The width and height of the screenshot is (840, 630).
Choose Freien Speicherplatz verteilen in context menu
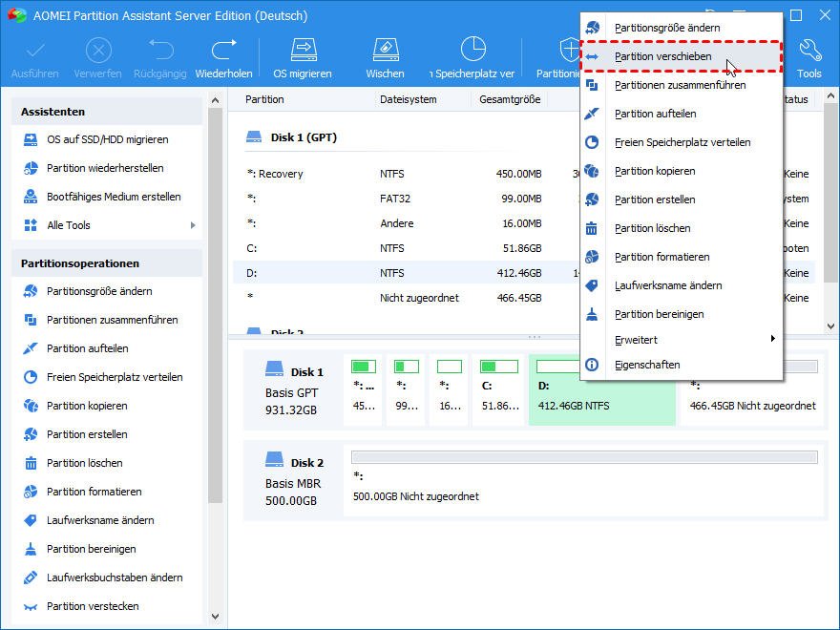point(682,142)
